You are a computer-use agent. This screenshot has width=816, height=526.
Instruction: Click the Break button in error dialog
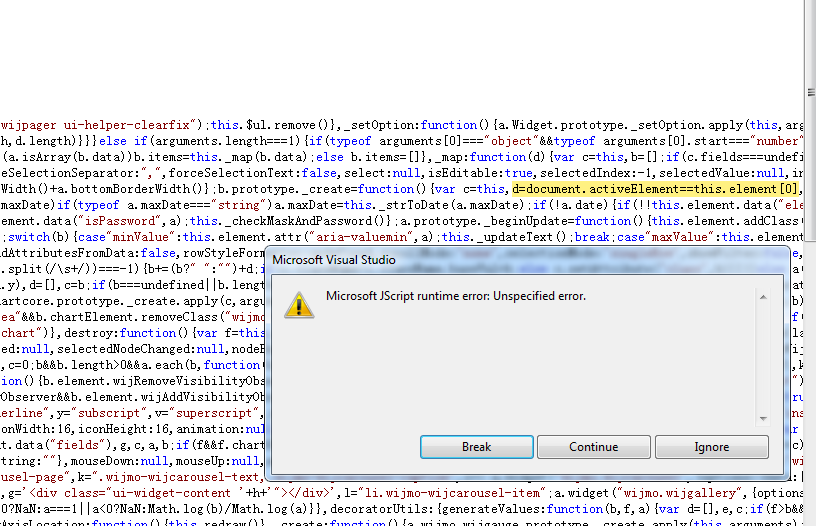click(476, 447)
